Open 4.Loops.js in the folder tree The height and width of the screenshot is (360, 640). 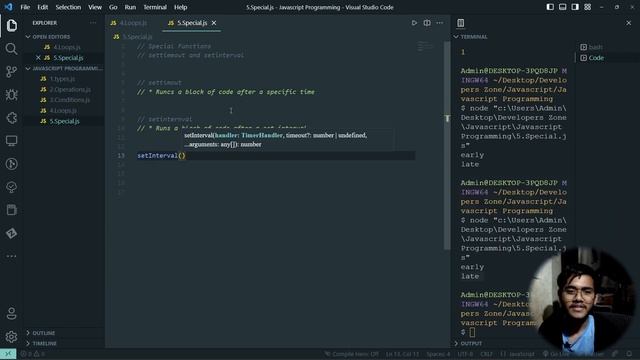point(64,111)
